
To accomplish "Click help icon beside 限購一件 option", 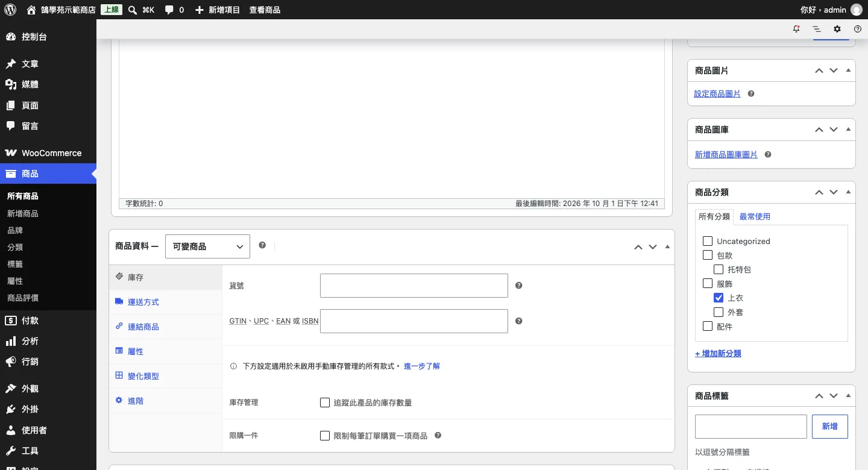I will (x=438, y=435).
